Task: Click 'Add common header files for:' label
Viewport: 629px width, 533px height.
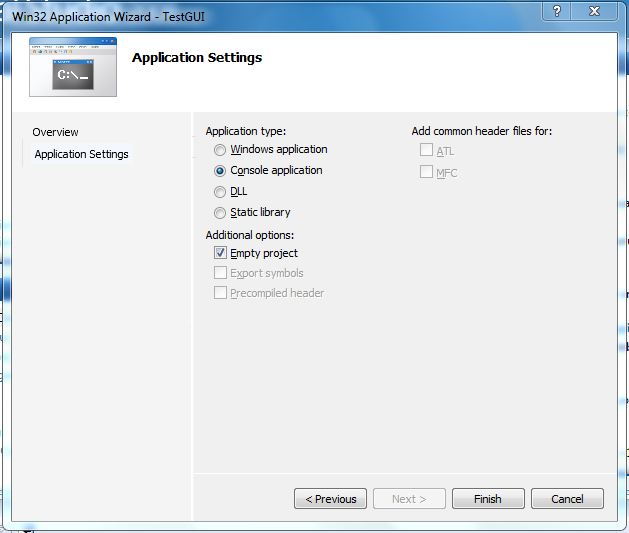Action: [482, 131]
